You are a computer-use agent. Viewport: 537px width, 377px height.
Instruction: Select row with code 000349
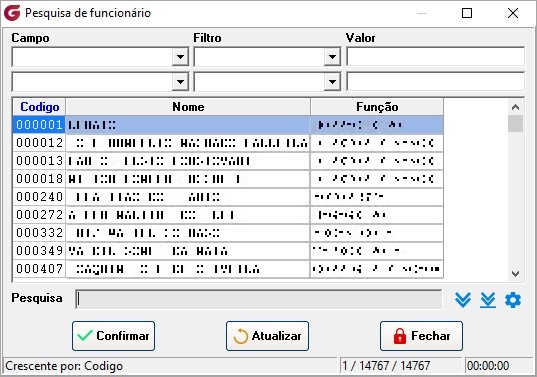[228, 251]
